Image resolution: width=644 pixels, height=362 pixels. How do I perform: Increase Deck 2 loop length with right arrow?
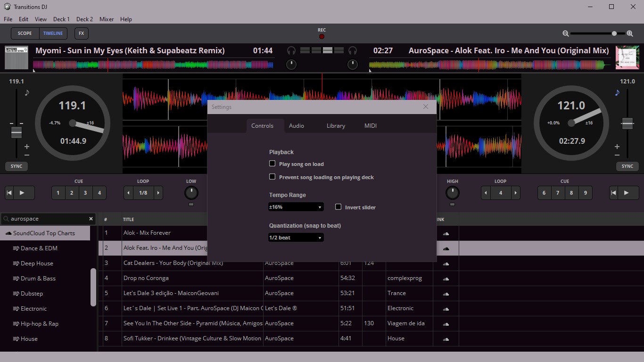(x=516, y=192)
